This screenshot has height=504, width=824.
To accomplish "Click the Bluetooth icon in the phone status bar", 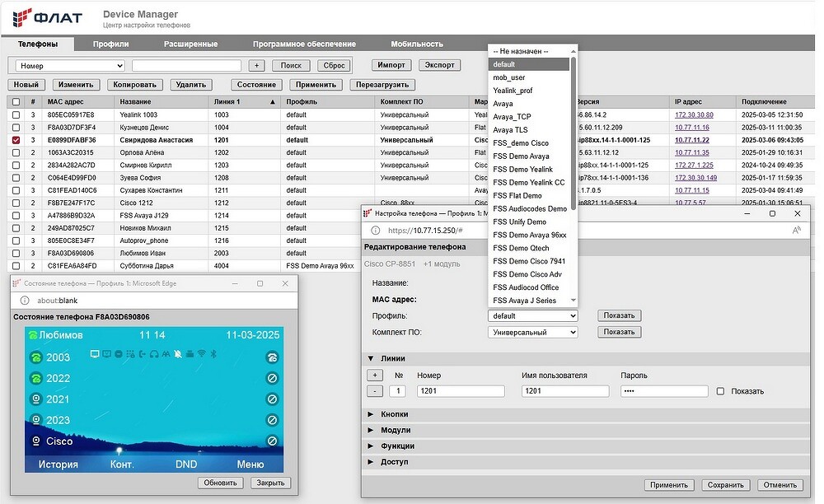I will click(213, 354).
